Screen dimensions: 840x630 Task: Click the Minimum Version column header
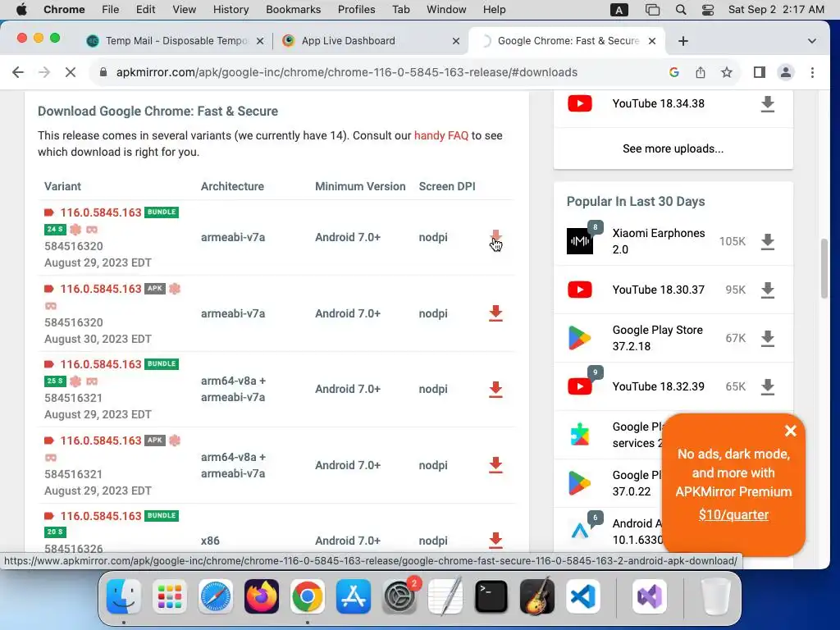pos(360,186)
